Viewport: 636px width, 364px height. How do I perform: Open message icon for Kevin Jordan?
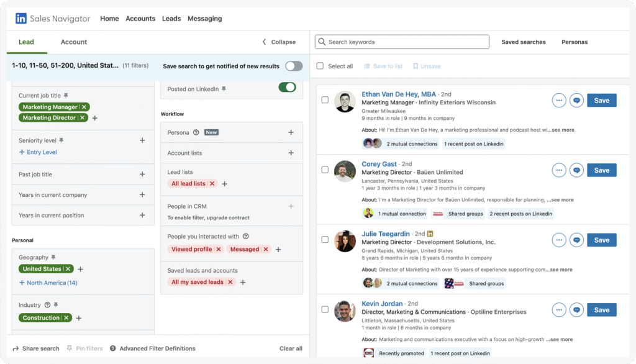pos(576,309)
